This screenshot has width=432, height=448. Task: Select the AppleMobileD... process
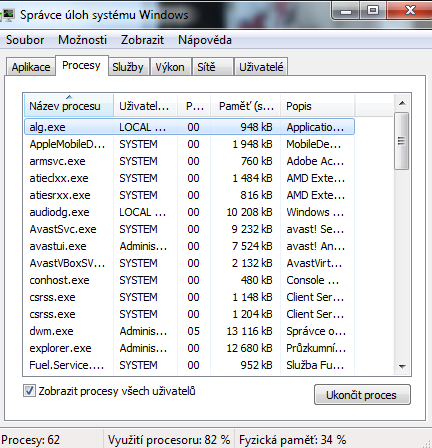pos(189,144)
